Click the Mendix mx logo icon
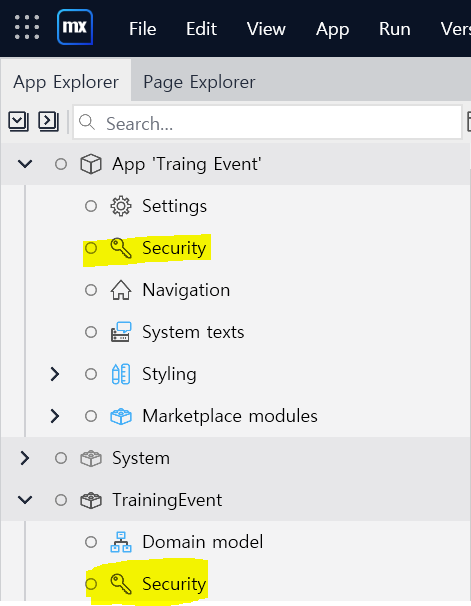 click(75, 27)
